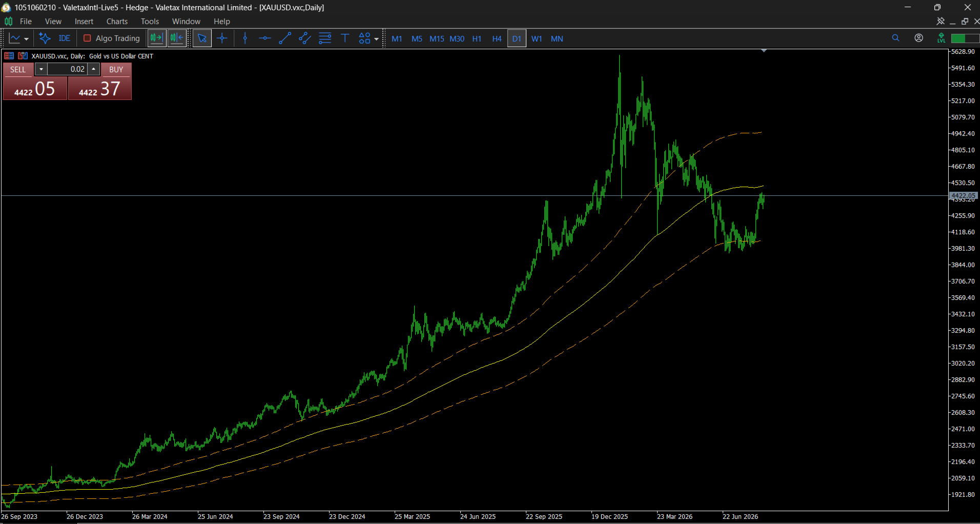Open the Charts menu

coord(117,22)
